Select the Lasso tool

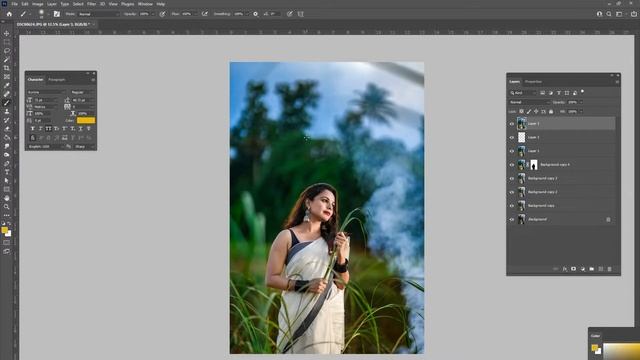(x=7, y=51)
